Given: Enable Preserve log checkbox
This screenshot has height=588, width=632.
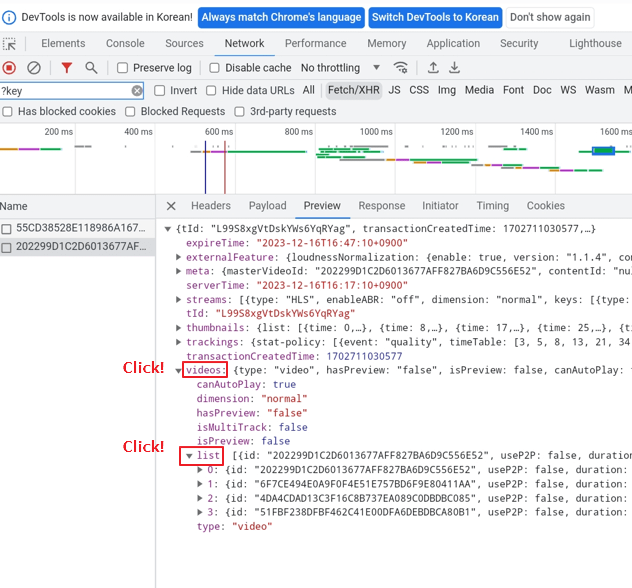Looking at the screenshot, I should pos(122,68).
